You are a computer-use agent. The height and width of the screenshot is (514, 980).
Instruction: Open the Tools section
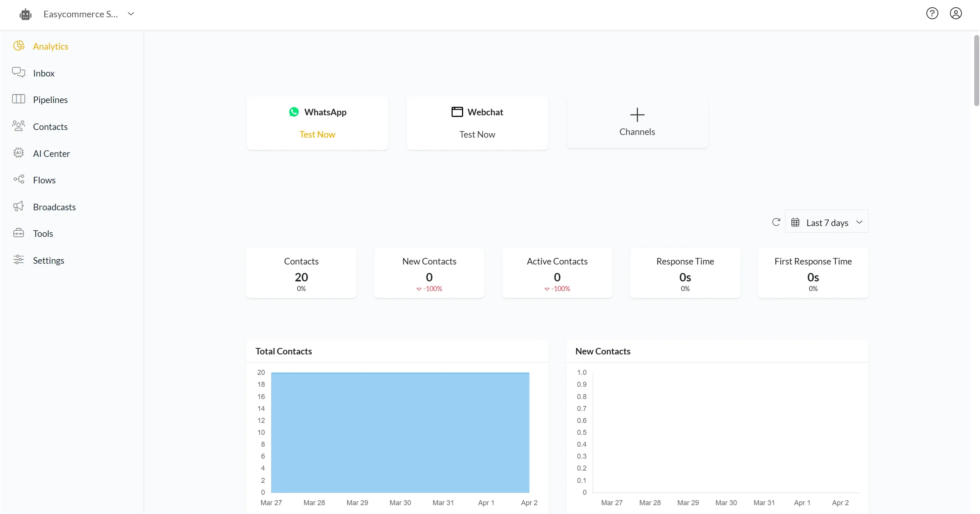click(43, 233)
